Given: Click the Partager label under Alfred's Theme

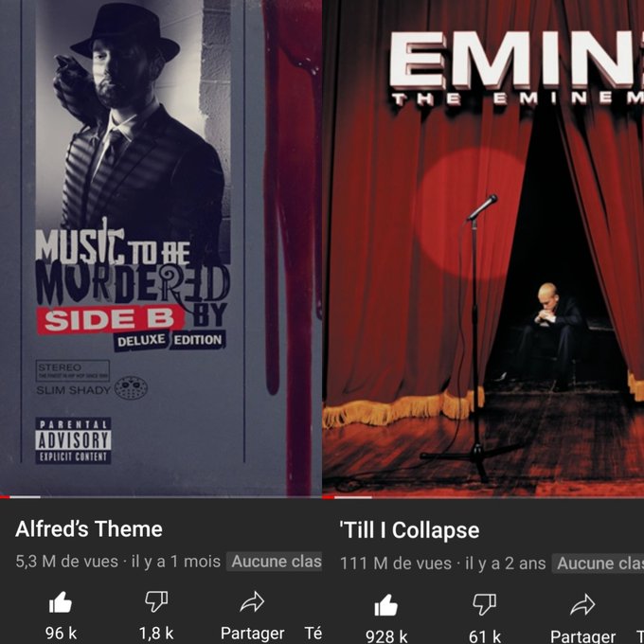Looking at the screenshot, I should click(x=252, y=633).
